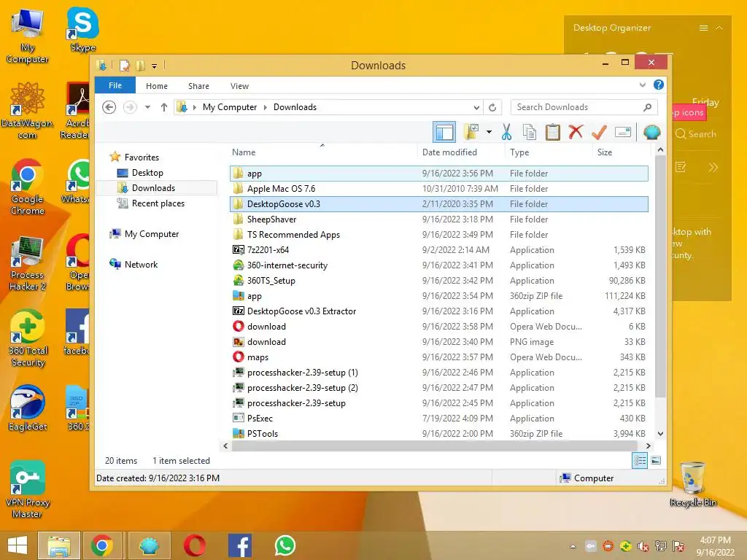Click the horizontal scrollbar right arrow
The height and width of the screenshot is (560, 747).
tap(648, 446)
